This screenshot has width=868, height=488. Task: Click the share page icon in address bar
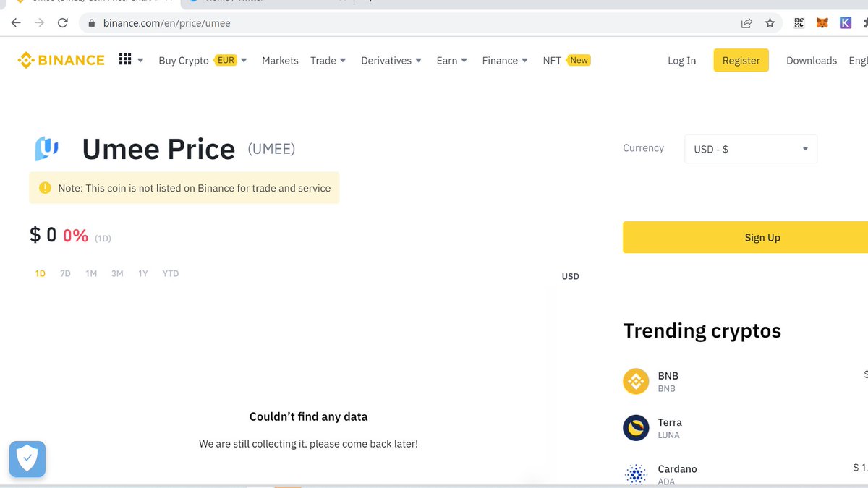[746, 23]
